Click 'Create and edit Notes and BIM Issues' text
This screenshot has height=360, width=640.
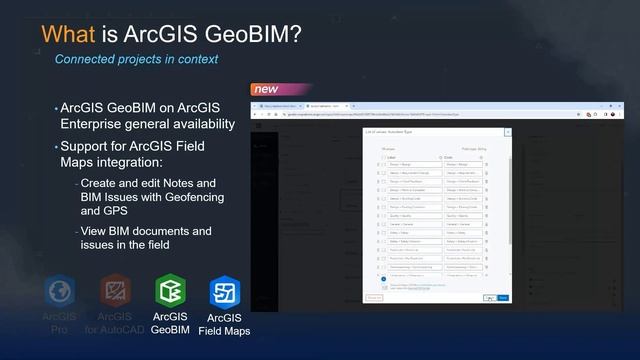[152, 197]
